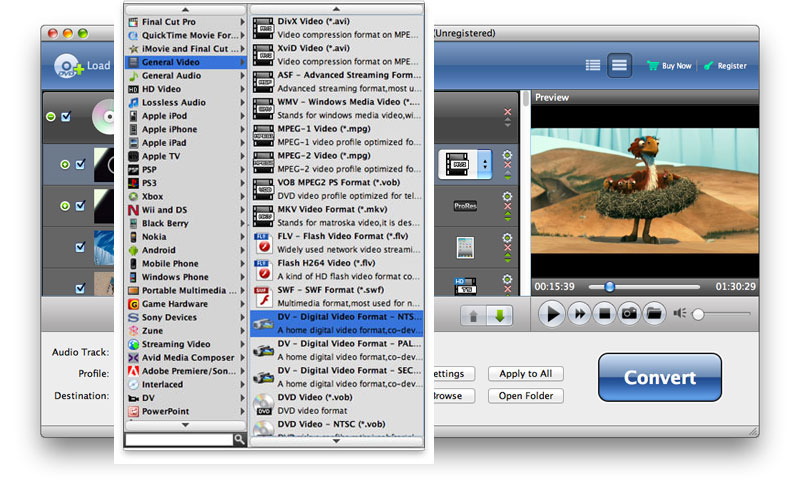
Task: Click the fast forward playback button
Action: 579,314
